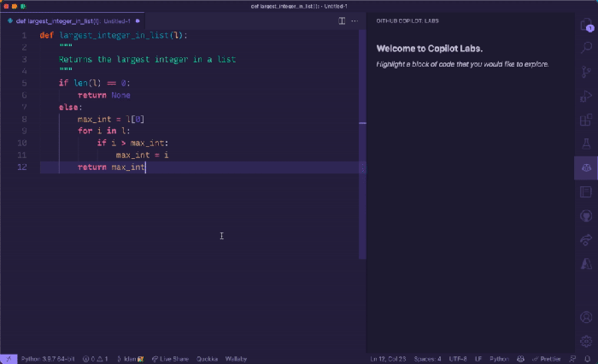
Task: Click 'max_int = l[0]' on line 8
Action: [x=111, y=120]
